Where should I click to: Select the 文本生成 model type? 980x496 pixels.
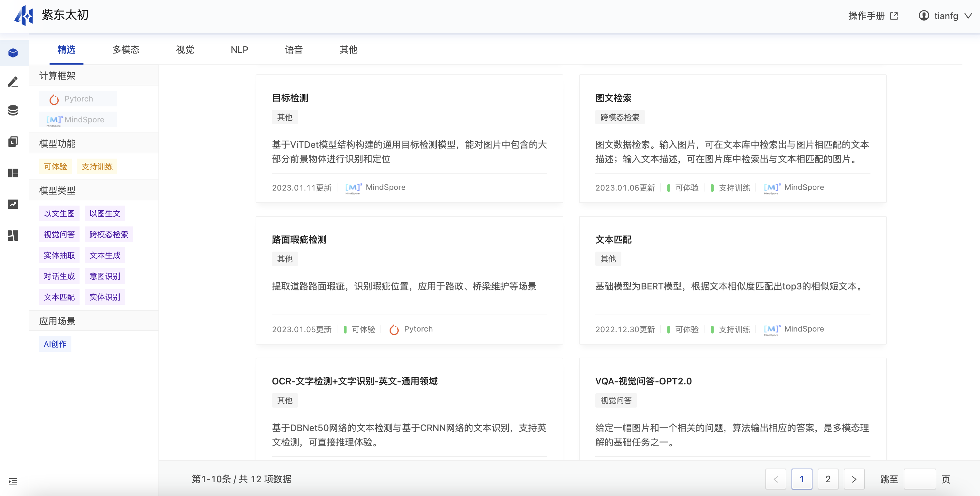(105, 256)
